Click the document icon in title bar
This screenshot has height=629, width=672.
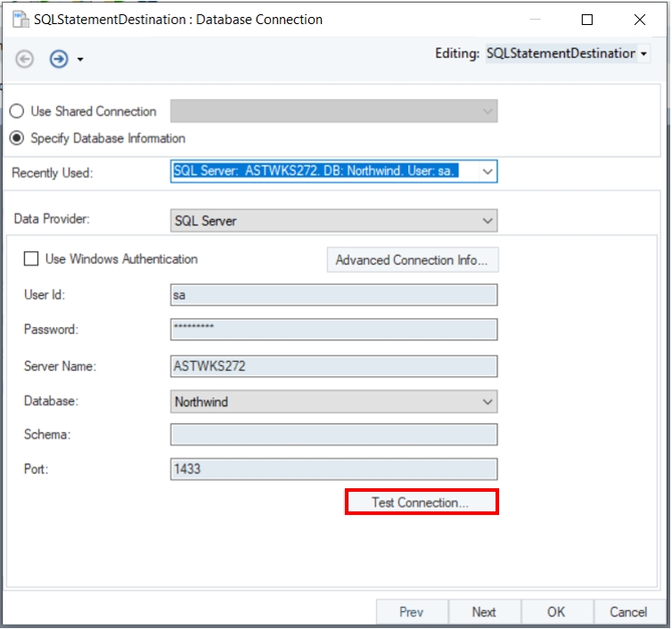[18, 19]
